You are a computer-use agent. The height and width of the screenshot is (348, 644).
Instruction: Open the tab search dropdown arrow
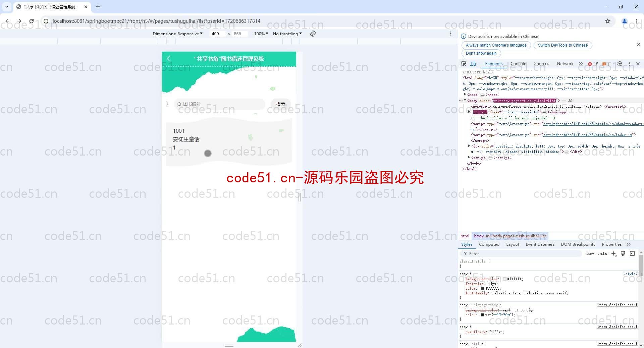coord(7,7)
